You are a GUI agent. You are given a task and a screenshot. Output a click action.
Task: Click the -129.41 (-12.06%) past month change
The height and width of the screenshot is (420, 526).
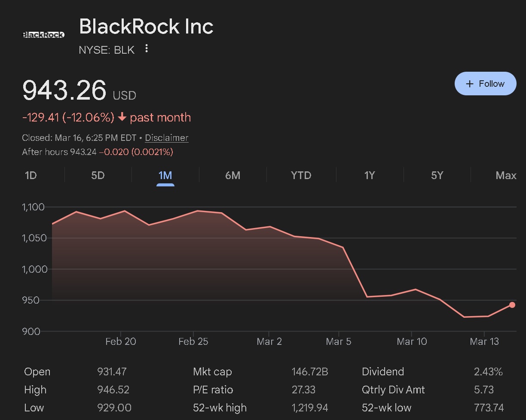pos(107,117)
